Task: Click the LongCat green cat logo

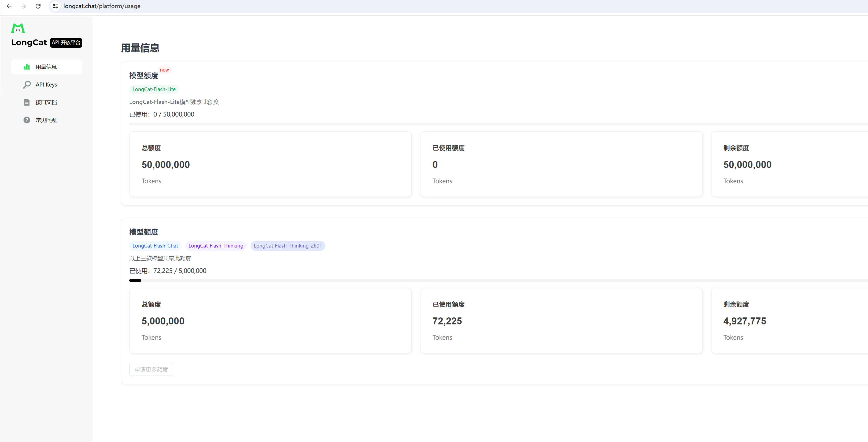Action: pyautogui.click(x=18, y=28)
